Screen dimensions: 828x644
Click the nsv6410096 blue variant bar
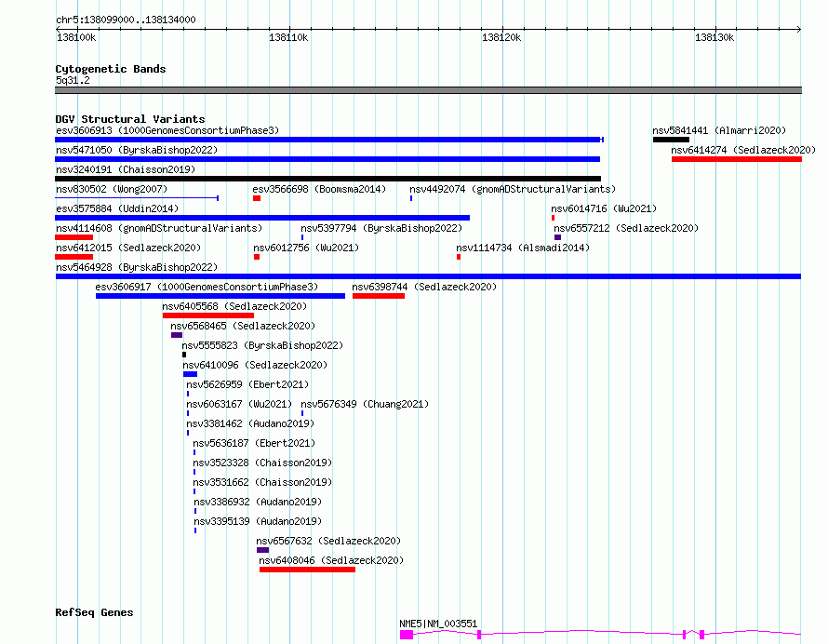tap(190, 374)
